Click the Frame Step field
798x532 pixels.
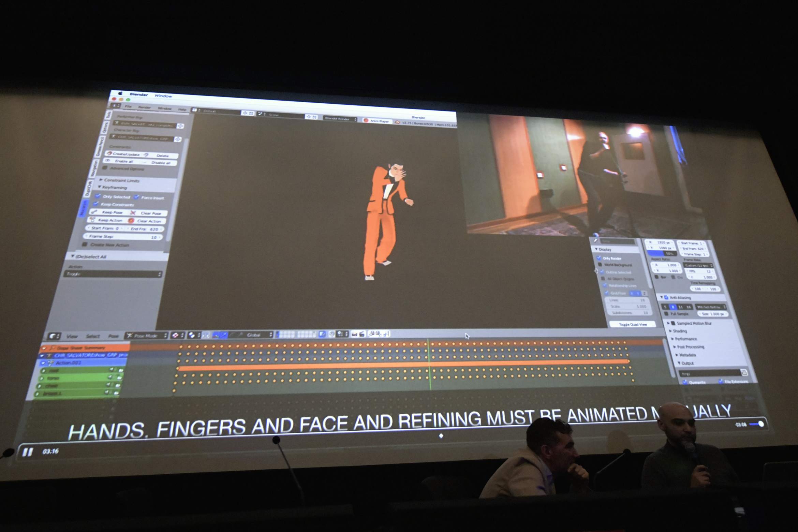click(123, 236)
